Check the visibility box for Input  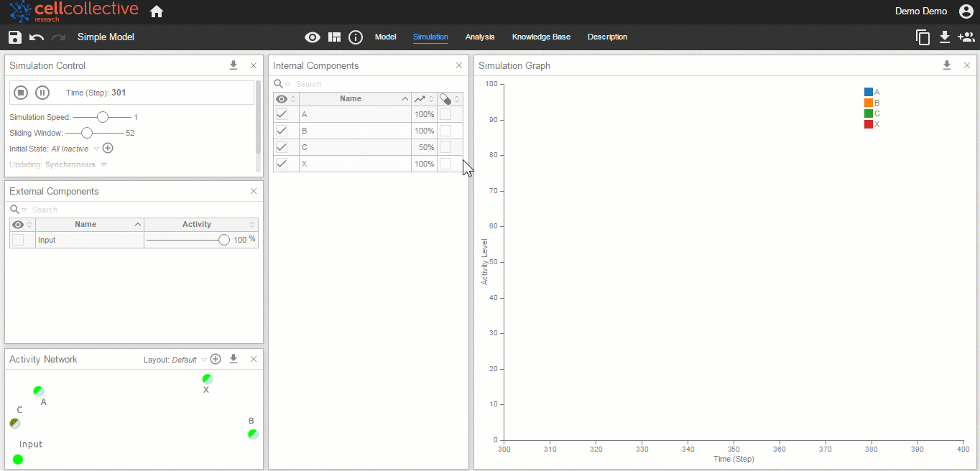(x=18, y=240)
